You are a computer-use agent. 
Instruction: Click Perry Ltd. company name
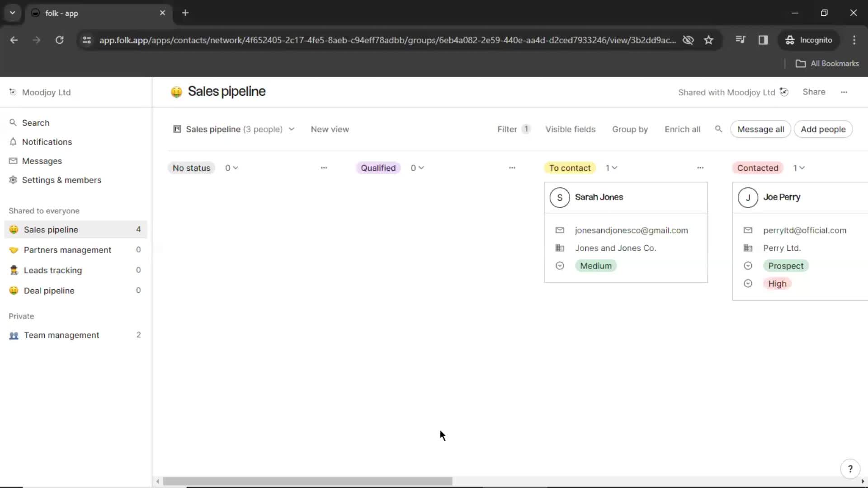(782, 248)
